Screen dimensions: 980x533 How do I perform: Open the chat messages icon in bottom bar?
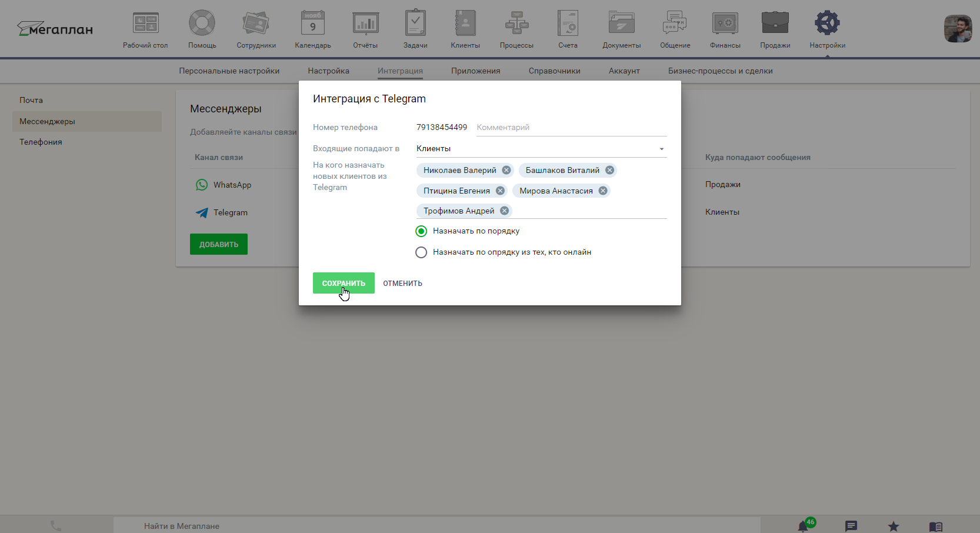coord(851,526)
